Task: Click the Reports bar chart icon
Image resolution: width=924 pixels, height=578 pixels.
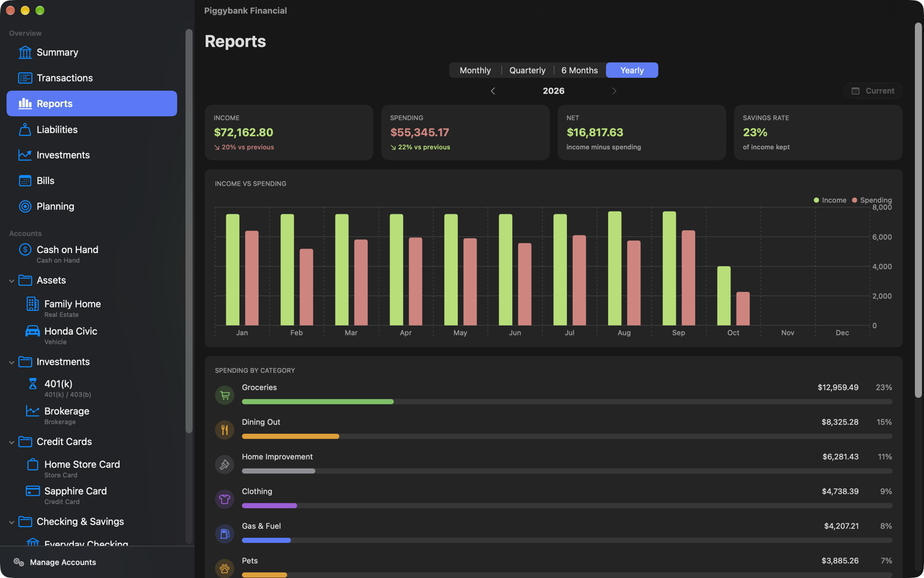Action: pyautogui.click(x=25, y=103)
